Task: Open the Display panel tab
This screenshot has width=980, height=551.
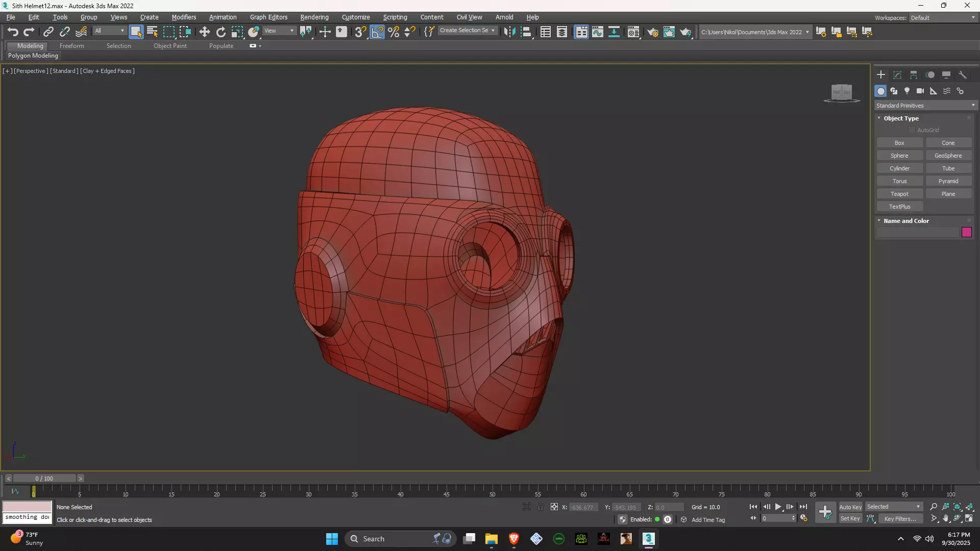Action: click(x=946, y=75)
